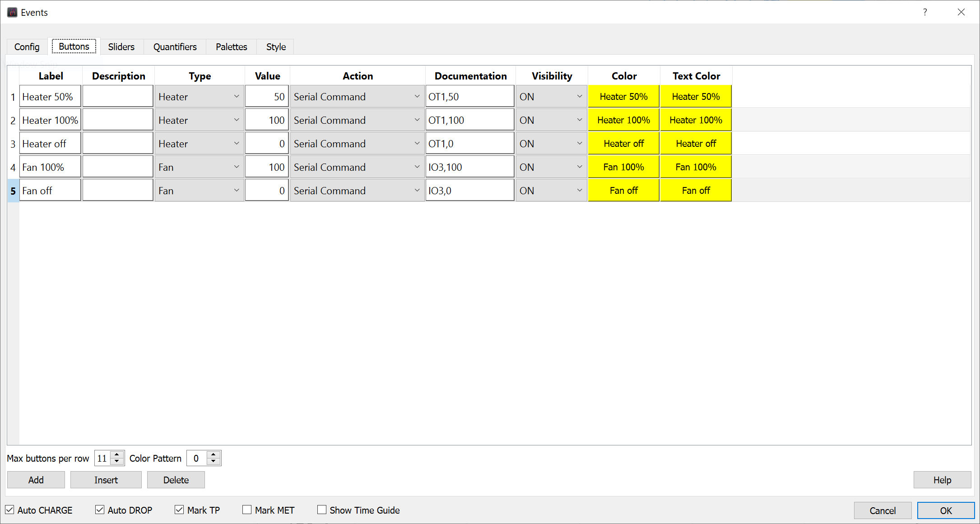Open the Palettes tab
This screenshot has width=980, height=524.
231,47
